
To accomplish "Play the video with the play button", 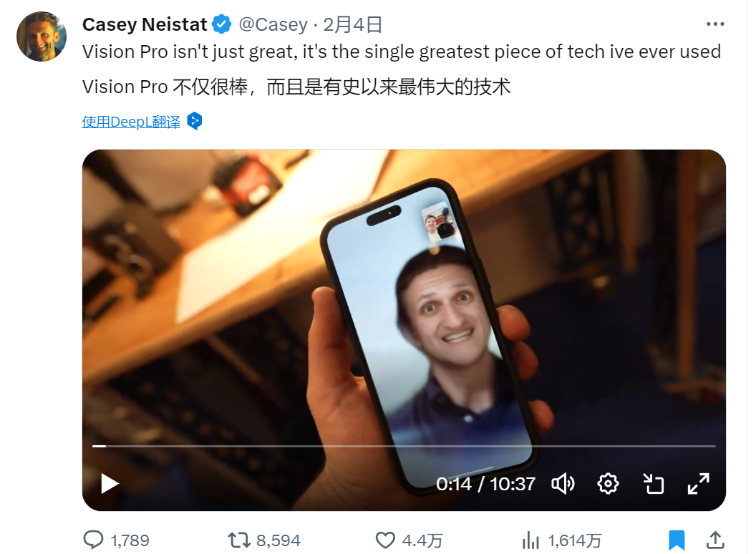I will 110,484.
